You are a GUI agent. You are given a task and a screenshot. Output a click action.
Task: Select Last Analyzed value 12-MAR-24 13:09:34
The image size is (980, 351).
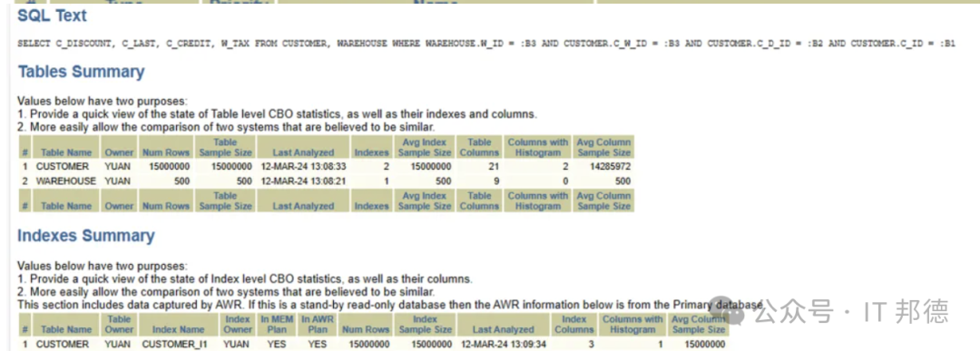pyautogui.click(x=504, y=344)
